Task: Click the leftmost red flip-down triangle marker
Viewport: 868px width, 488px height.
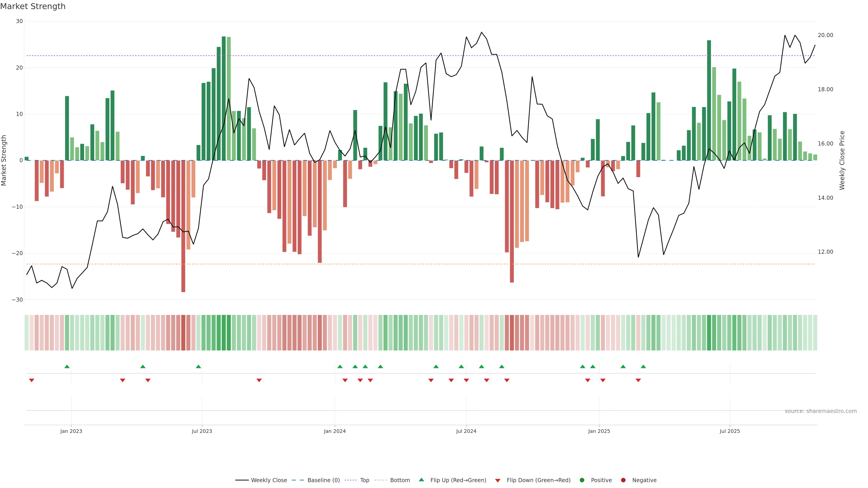Action: coord(32,380)
